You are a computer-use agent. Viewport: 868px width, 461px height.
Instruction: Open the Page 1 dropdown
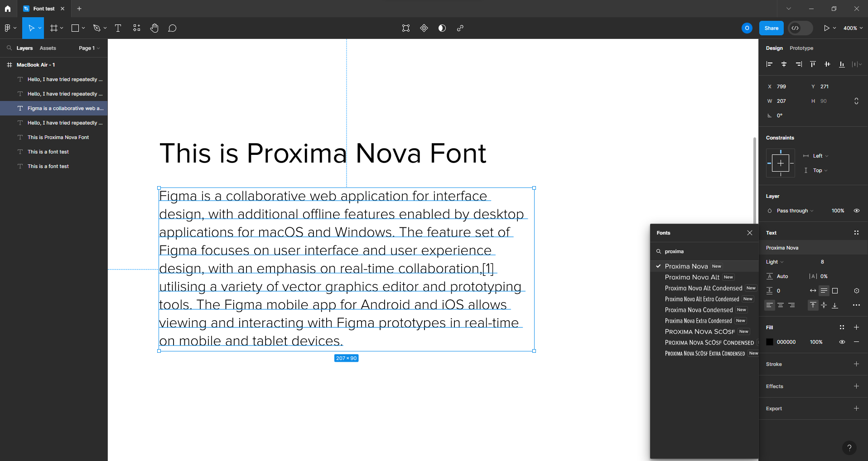(x=89, y=48)
